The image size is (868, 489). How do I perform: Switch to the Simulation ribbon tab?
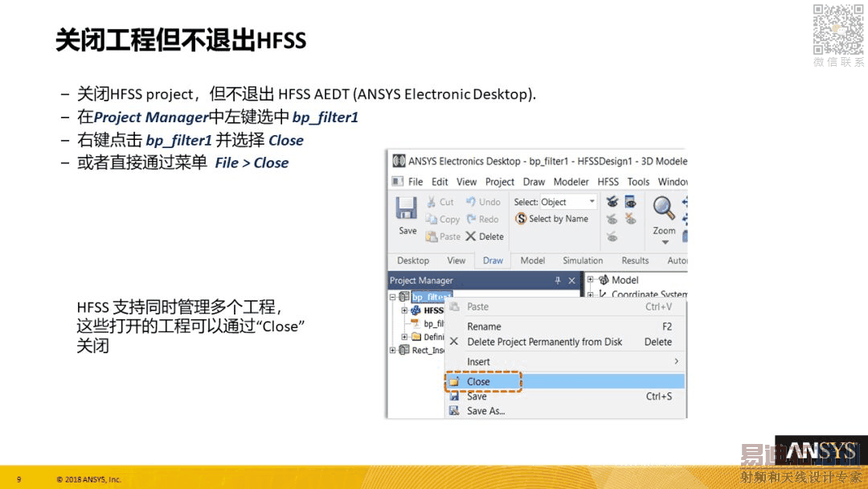click(x=583, y=261)
